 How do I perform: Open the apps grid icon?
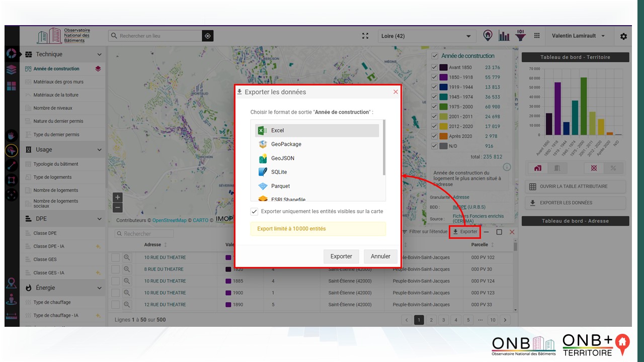point(537,36)
